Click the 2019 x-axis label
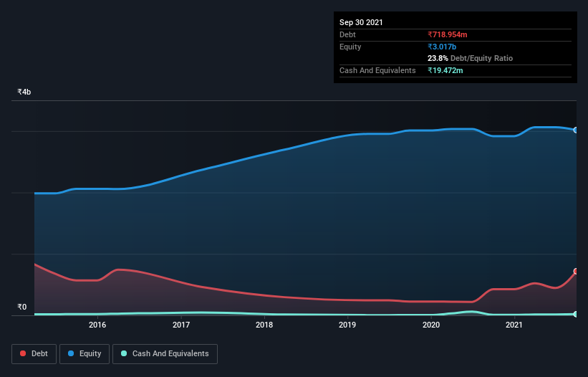Screen dimensions: 588x377 pyautogui.click(x=347, y=325)
